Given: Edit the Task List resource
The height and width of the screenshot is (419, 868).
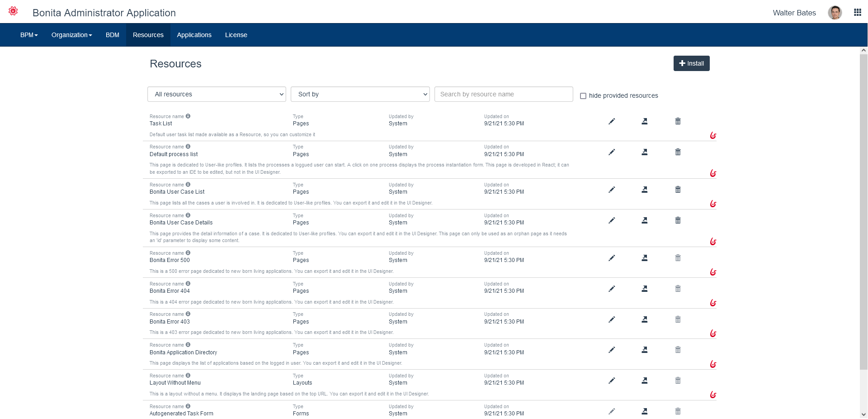Looking at the screenshot, I should (612, 121).
